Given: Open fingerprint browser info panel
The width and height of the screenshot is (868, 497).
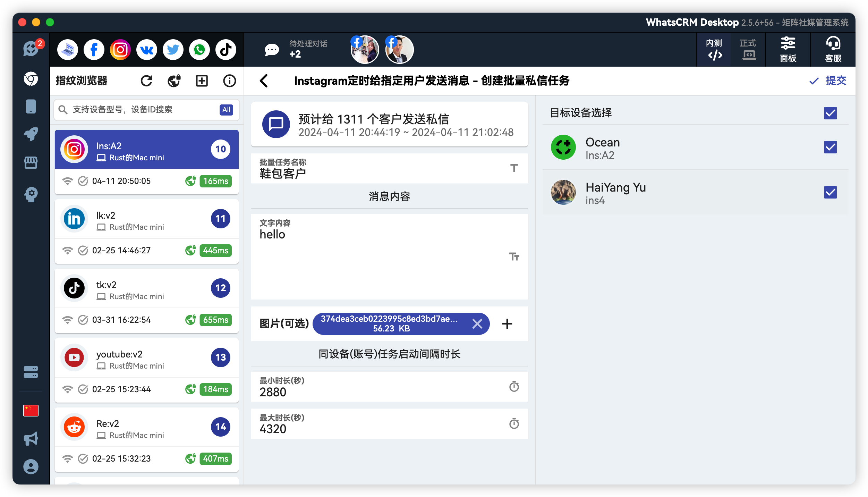Looking at the screenshot, I should tap(229, 81).
